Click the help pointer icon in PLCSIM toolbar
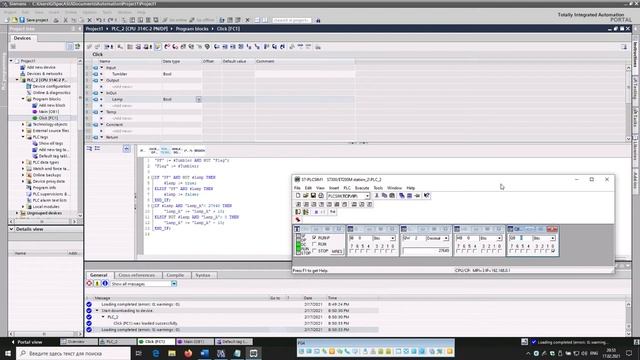Image resolution: width=640 pixels, height=360 pixels. [427, 196]
